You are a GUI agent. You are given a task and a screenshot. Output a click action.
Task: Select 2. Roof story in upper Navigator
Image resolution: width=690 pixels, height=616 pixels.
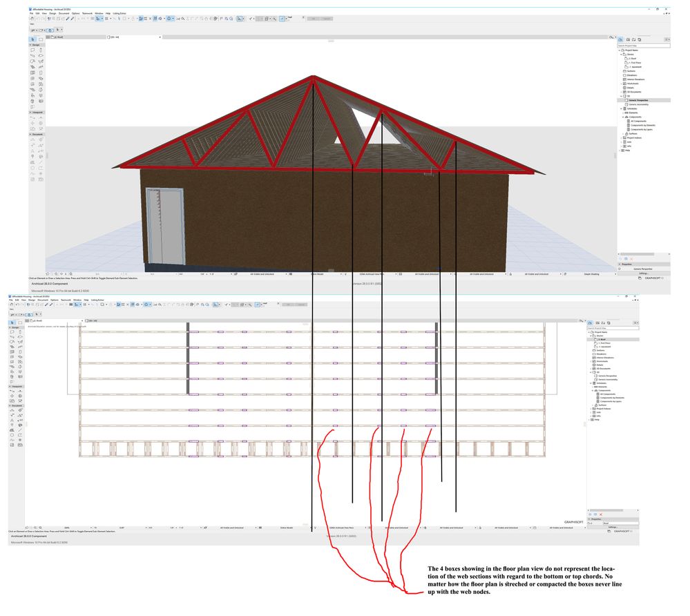click(x=633, y=59)
